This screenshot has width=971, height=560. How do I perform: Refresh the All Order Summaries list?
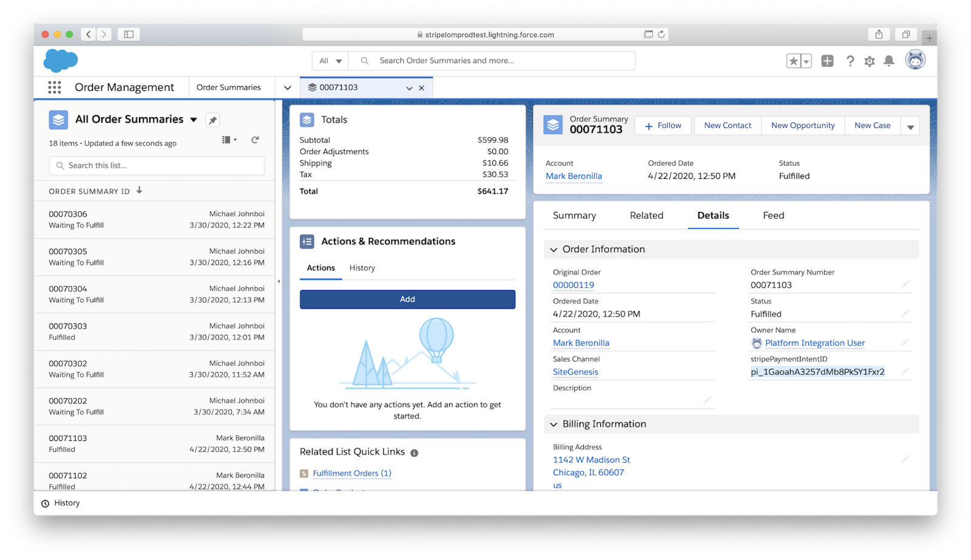[255, 140]
